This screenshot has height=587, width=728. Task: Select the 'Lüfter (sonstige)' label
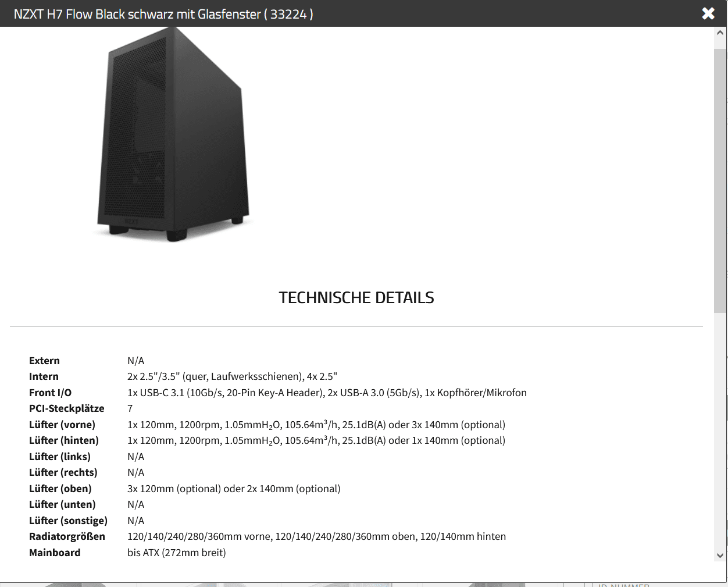click(x=68, y=521)
